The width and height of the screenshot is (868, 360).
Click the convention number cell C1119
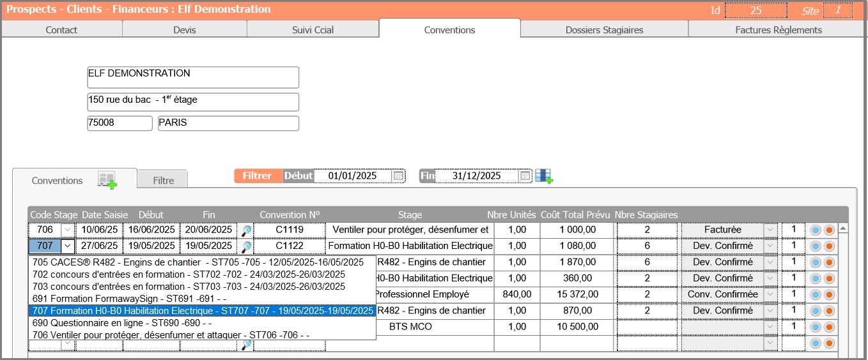(290, 230)
